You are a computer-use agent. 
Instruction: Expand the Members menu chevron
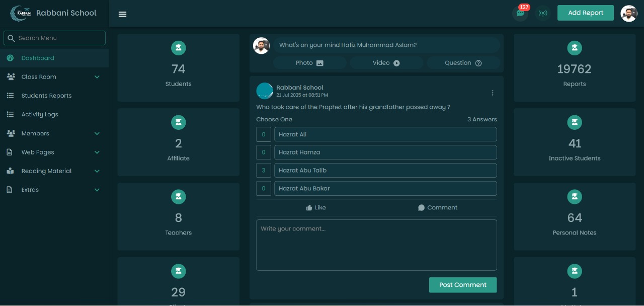tap(97, 133)
